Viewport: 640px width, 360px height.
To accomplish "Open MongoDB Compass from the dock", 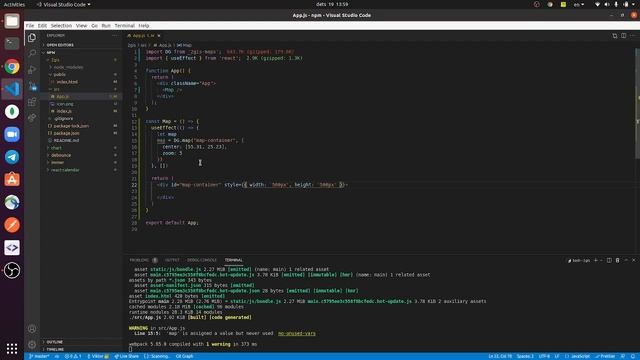I will [12, 111].
